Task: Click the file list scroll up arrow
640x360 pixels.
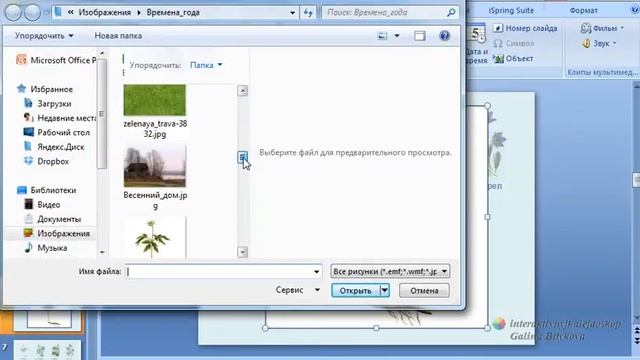Action: [x=242, y=91]
